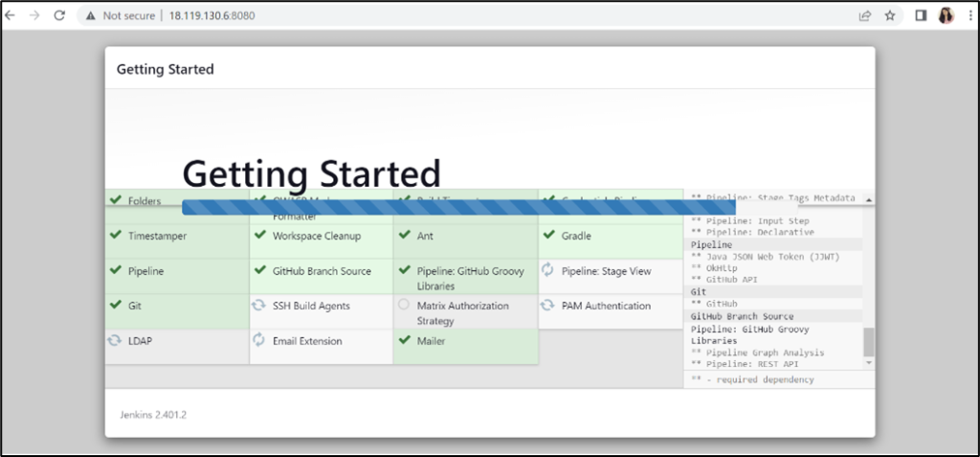Click spinner icon beside SSH Build Agents
The height and width of the screenshot is (457, 980).
pos(258,305)
